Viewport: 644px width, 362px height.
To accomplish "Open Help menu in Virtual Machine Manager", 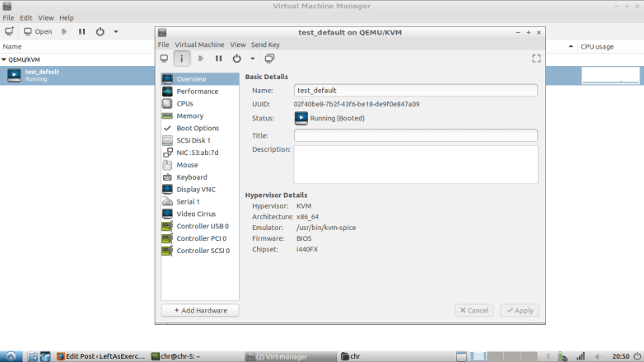I will (x=67, y=17).
